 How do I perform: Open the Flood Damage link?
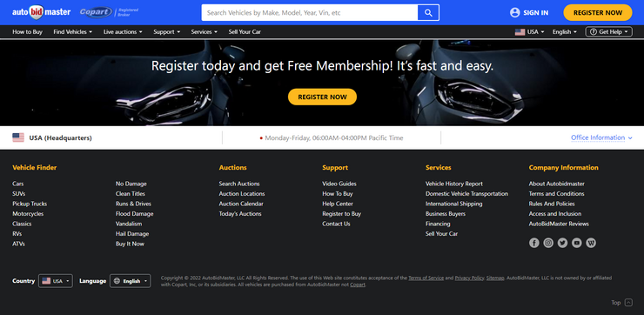(x=134, y=213)
